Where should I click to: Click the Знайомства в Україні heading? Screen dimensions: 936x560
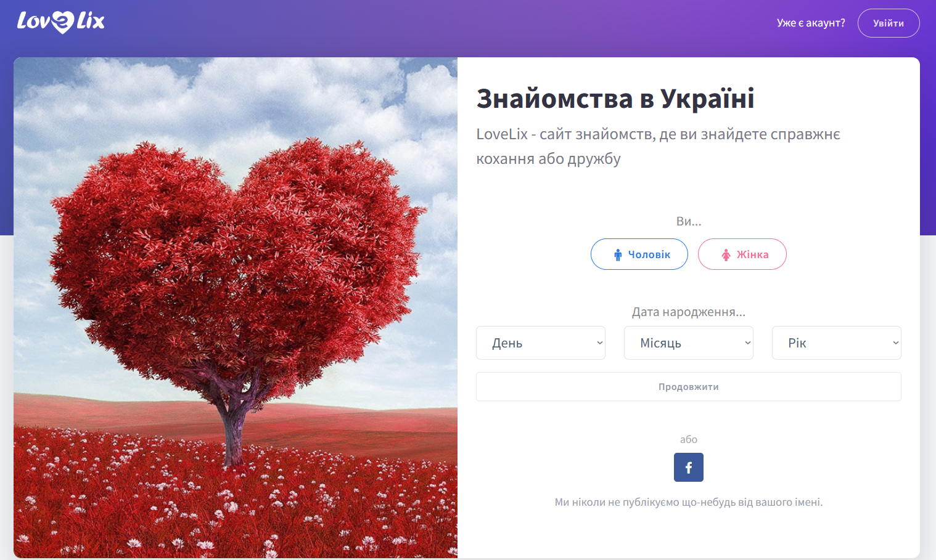coord(615,99)
